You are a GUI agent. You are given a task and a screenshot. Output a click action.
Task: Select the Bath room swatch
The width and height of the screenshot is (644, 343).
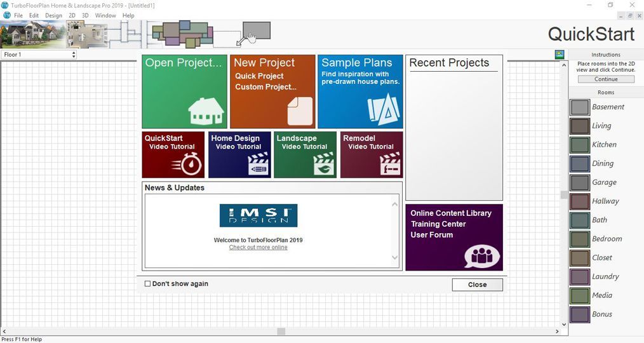coord(579,220)
